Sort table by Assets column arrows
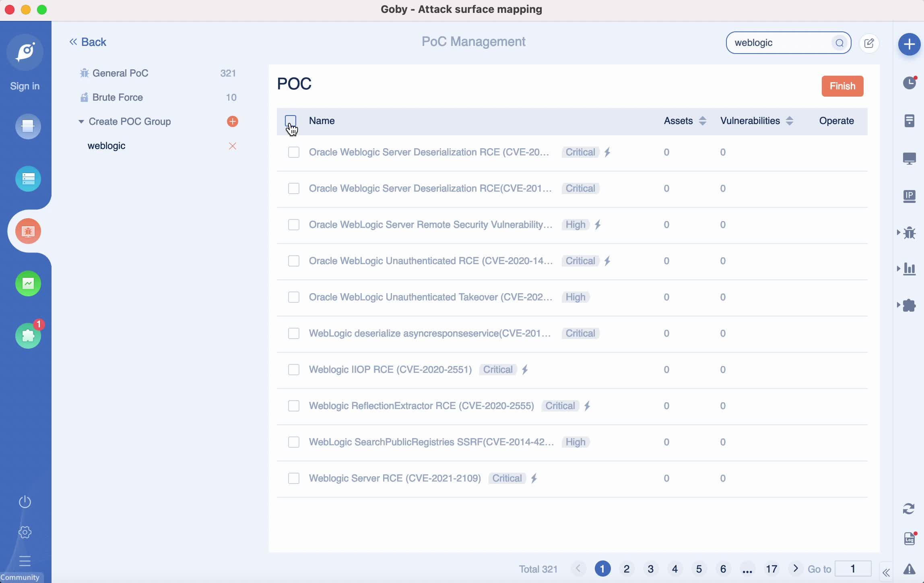 (x=702, y=121)
